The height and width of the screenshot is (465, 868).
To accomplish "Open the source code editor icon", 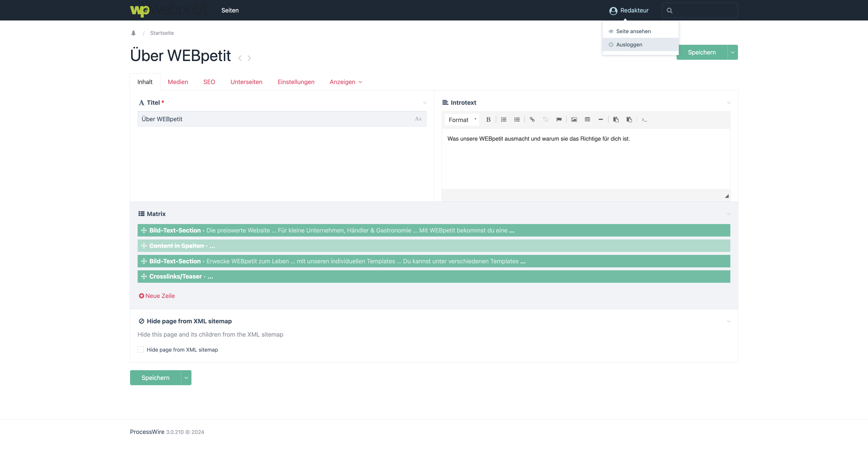I will [644, 120].
